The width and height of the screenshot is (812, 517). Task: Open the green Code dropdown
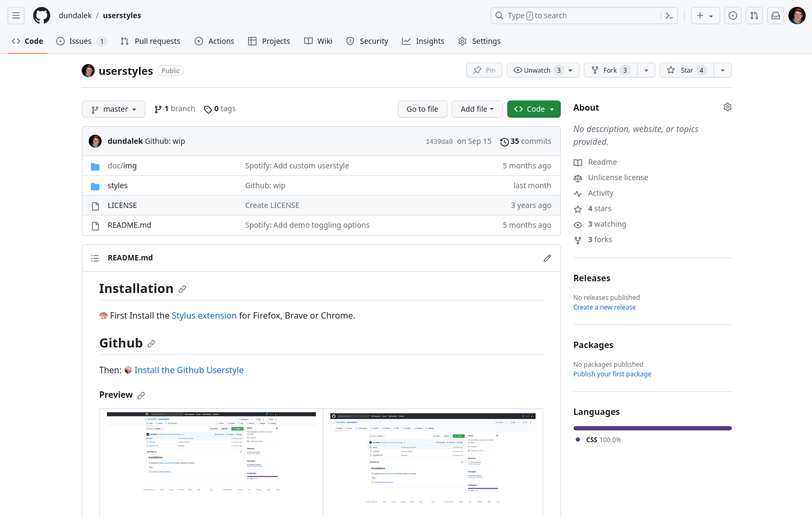point(534,109)
